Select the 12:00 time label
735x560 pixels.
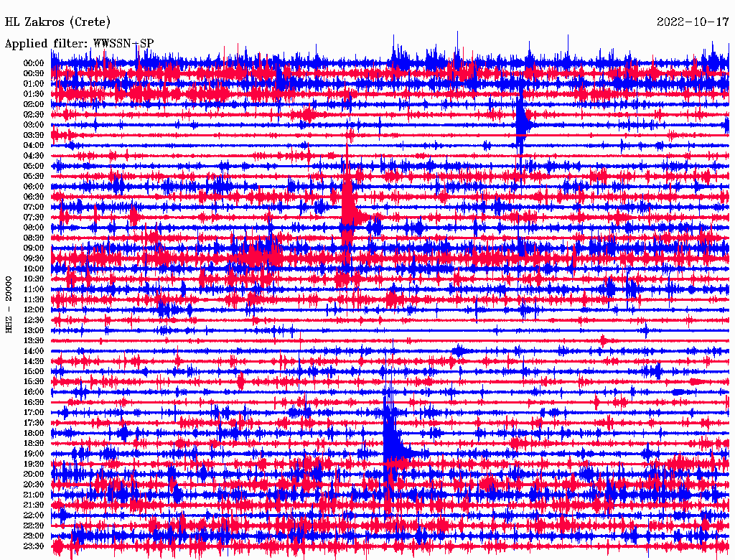(34, 310)
